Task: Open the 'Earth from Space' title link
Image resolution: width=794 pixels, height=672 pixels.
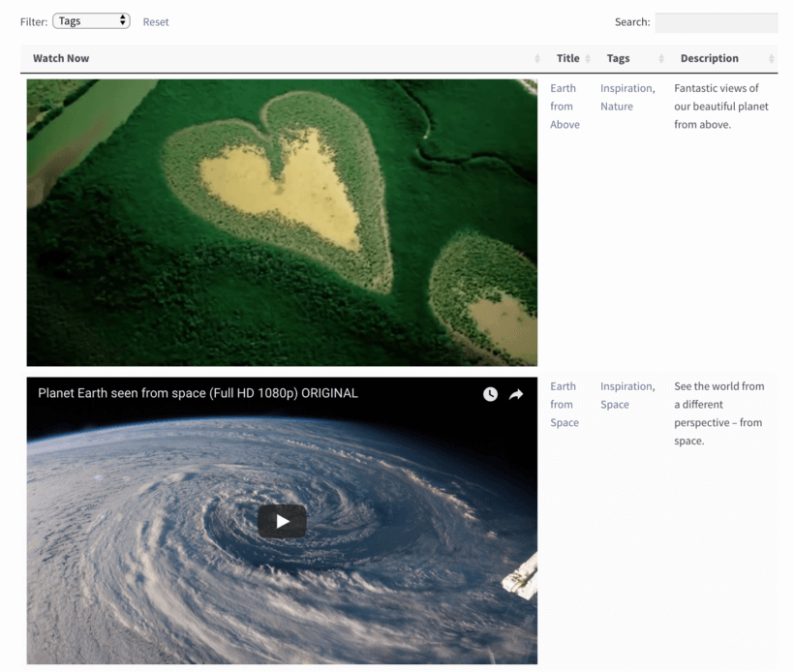Action: click(564, 404)
